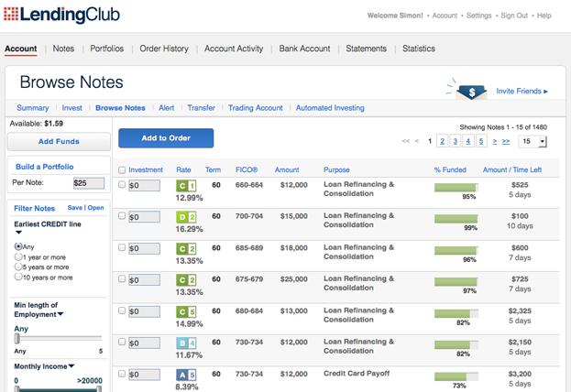Select 5 years or more radio option

click(x=18, y=267)
